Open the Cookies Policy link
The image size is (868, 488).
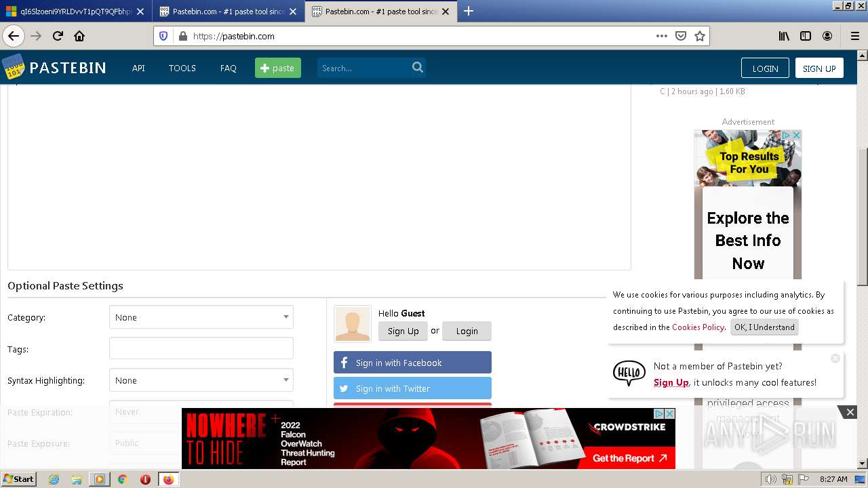698,327
